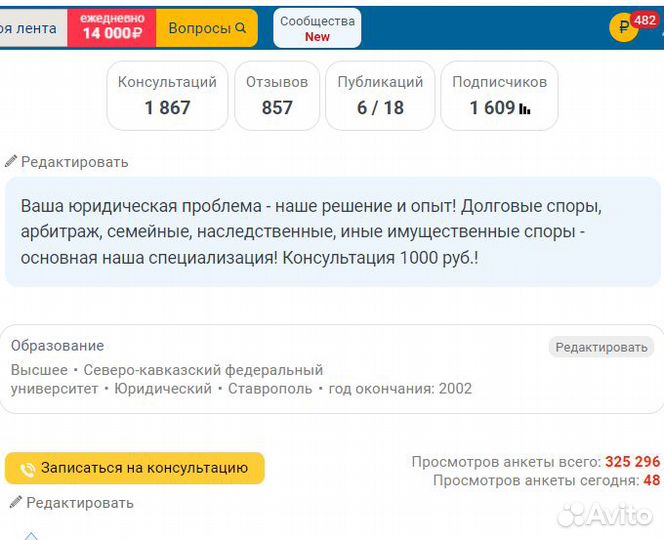Click the total views count 325 296

click(633, 462)
